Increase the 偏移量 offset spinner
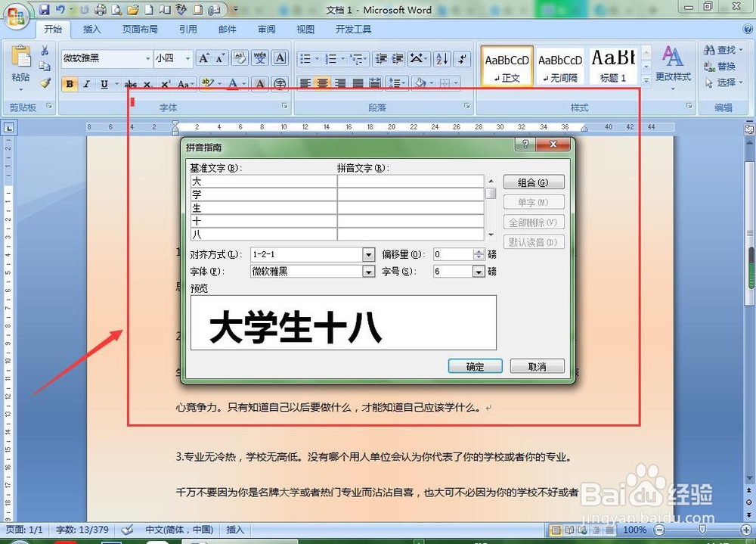This screenshot has height=544, width=756. pos(479,251)
